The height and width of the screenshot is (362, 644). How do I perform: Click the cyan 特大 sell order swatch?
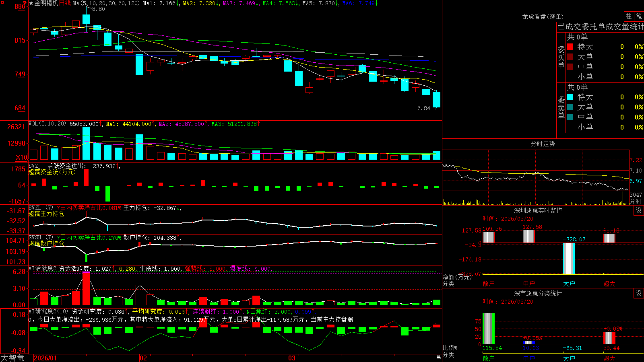[570, 97]
